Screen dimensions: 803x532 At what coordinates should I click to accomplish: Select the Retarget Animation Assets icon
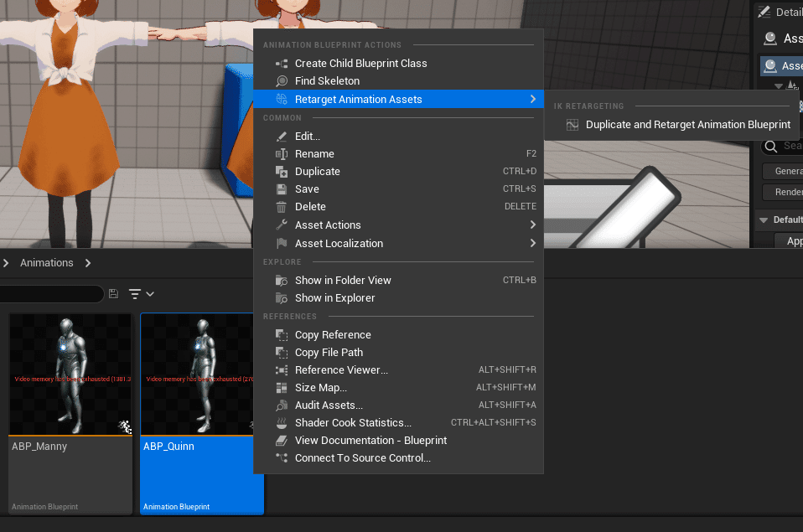tap(282, 99)
